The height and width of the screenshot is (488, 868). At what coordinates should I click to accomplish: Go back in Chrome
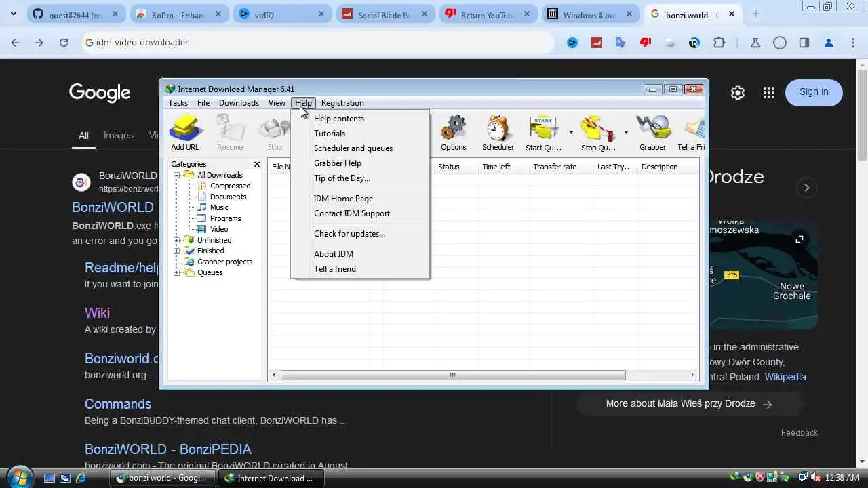point(15,43)
